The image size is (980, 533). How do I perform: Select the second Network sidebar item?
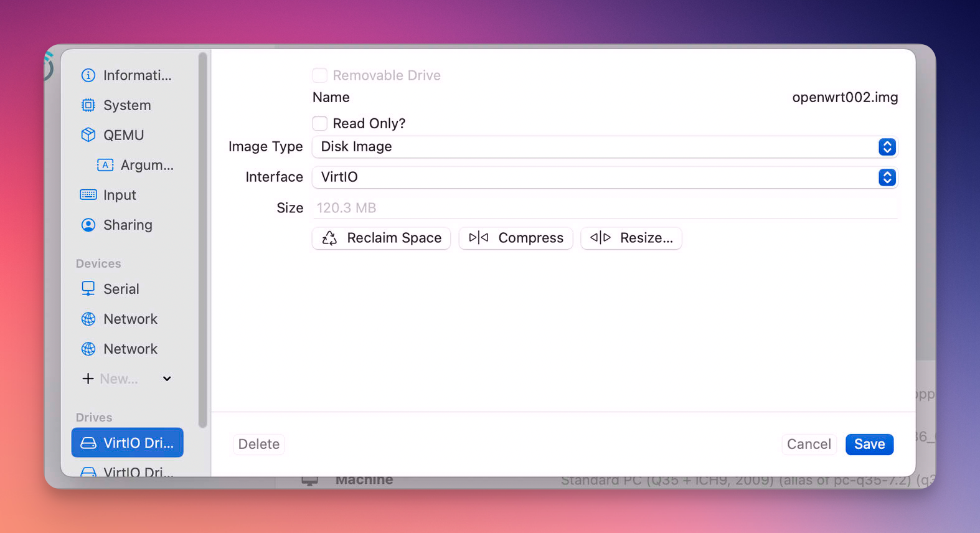130,349
